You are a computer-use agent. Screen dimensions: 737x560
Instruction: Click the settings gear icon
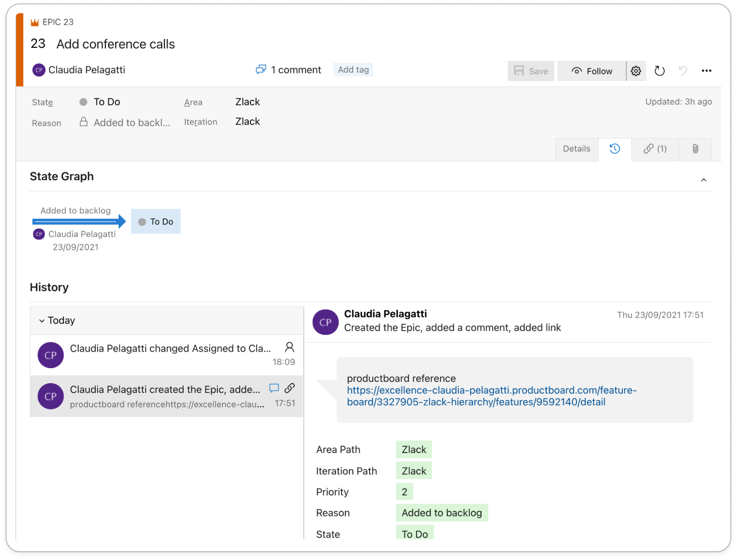(x=636, y=71)
